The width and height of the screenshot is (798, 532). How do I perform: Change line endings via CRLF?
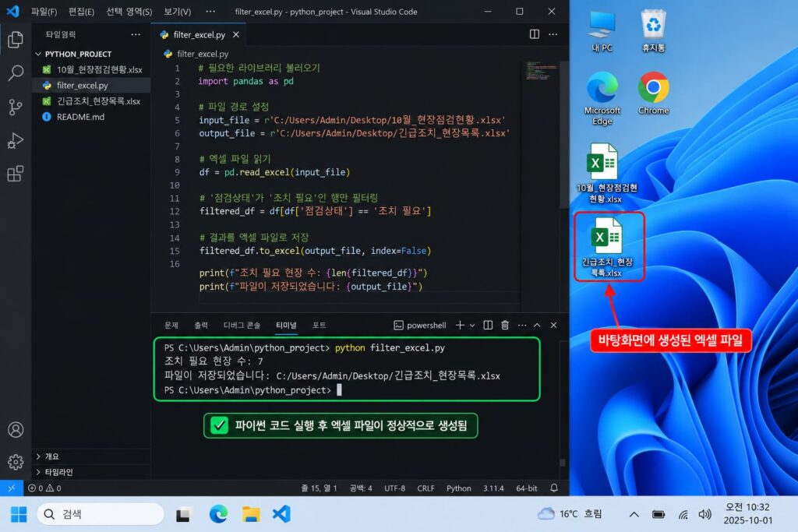click(426, 488)
